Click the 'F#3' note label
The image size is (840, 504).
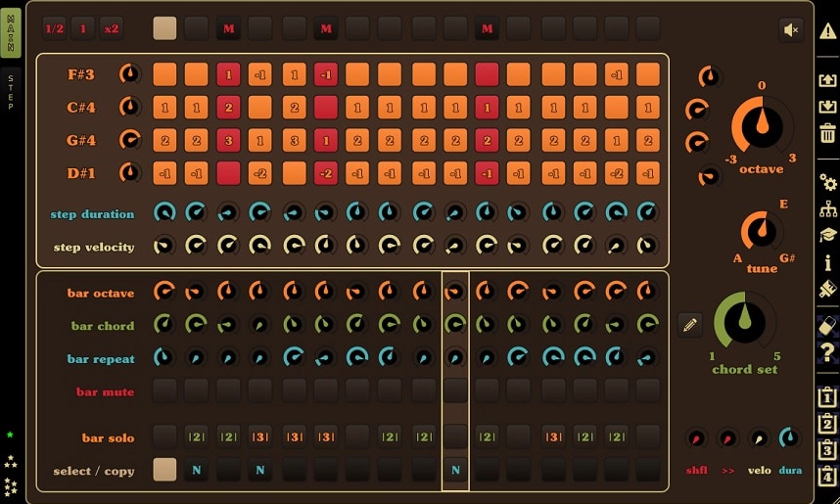81,74
